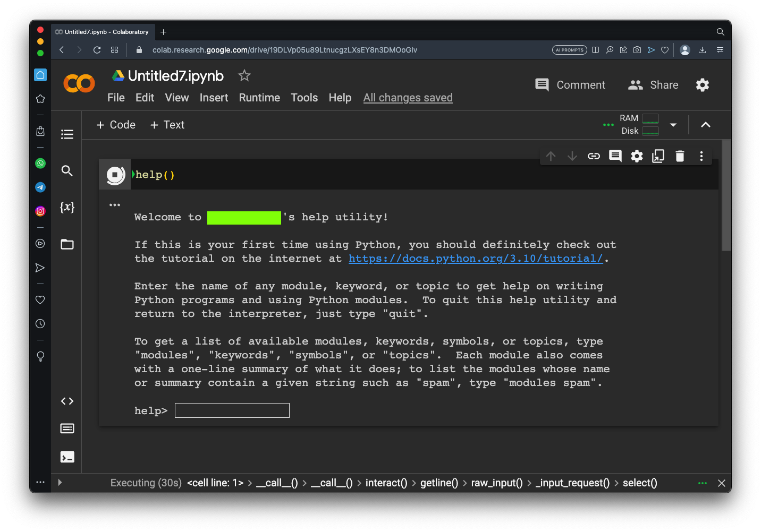Open browser downloads
This screenshot has width=761, height=532.
[x=702, y=50]
